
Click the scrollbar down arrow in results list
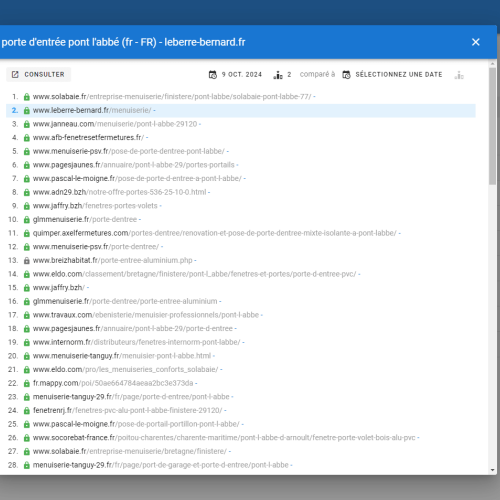[493, 470]
